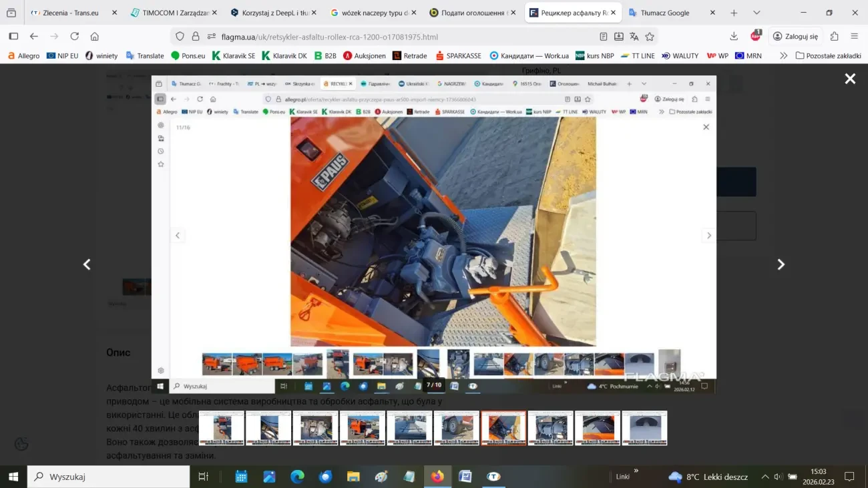This screenshot has width=868, height=488.
Task: Bookmark this page with the star
Action: tap(650, 37)
